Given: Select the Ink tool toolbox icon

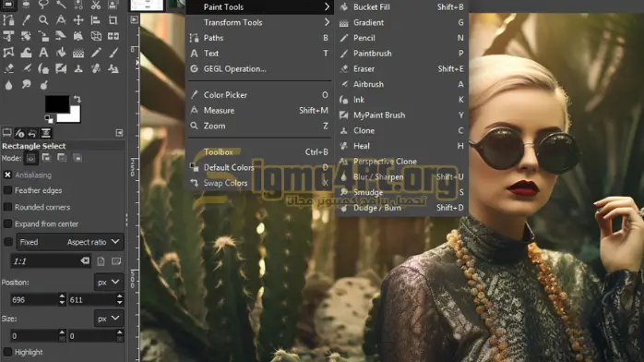Looking at the screenshot, I should click(43, 68).
